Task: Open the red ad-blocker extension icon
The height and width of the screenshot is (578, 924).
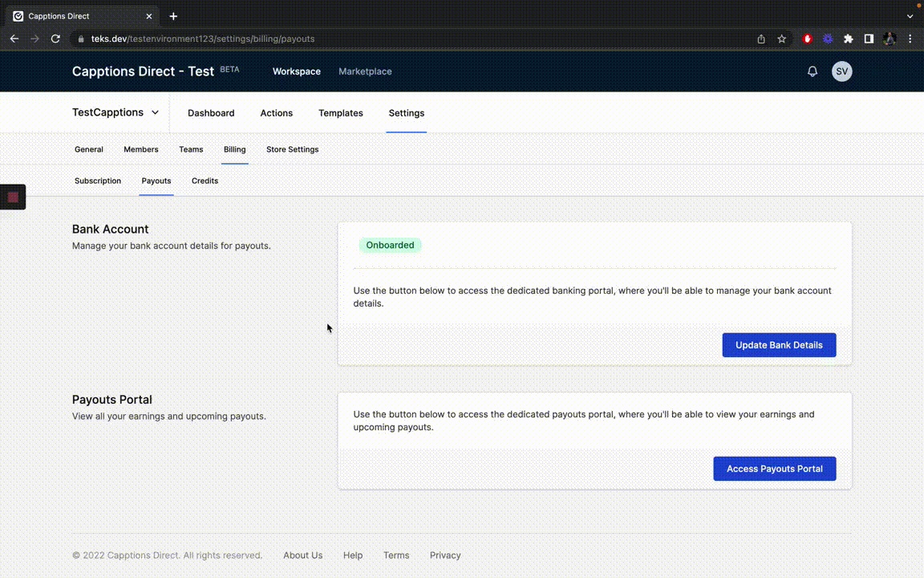Action: click(808, 39)
